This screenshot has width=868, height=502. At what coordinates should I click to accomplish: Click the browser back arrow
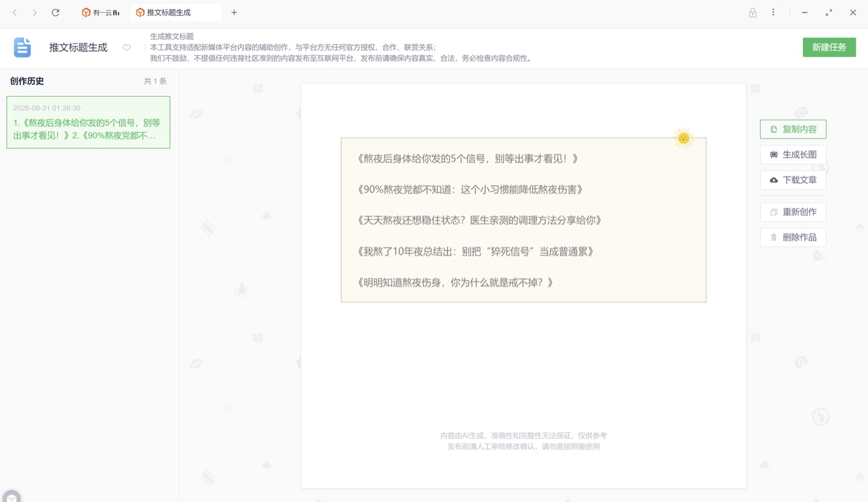tap(15, 12)
